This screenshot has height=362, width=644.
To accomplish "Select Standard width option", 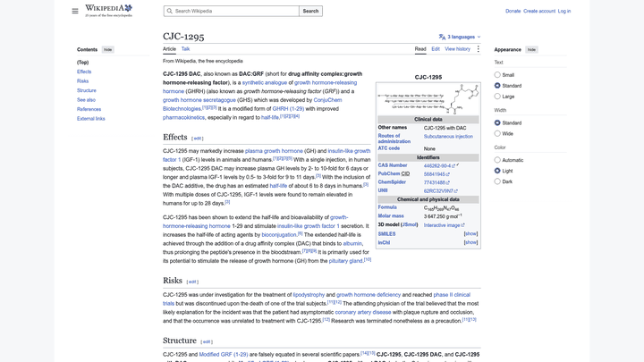I will (x=497, y=122).
